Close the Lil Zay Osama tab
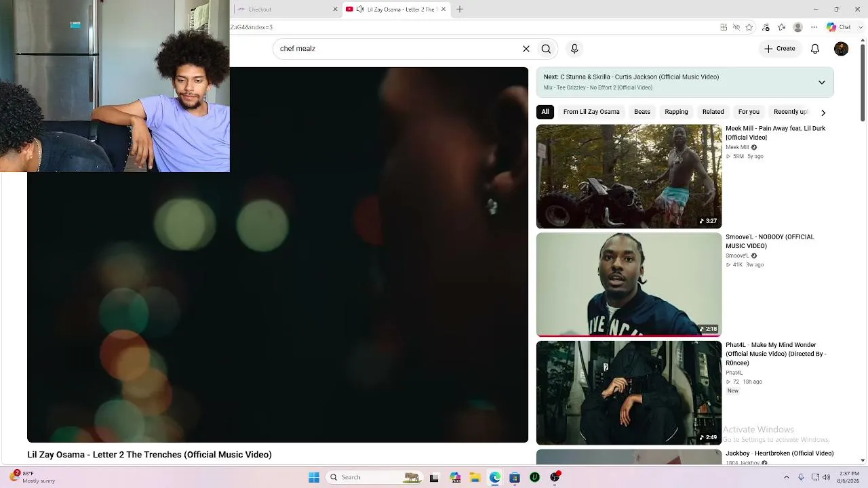868x488 pixels. pos(443,9)
